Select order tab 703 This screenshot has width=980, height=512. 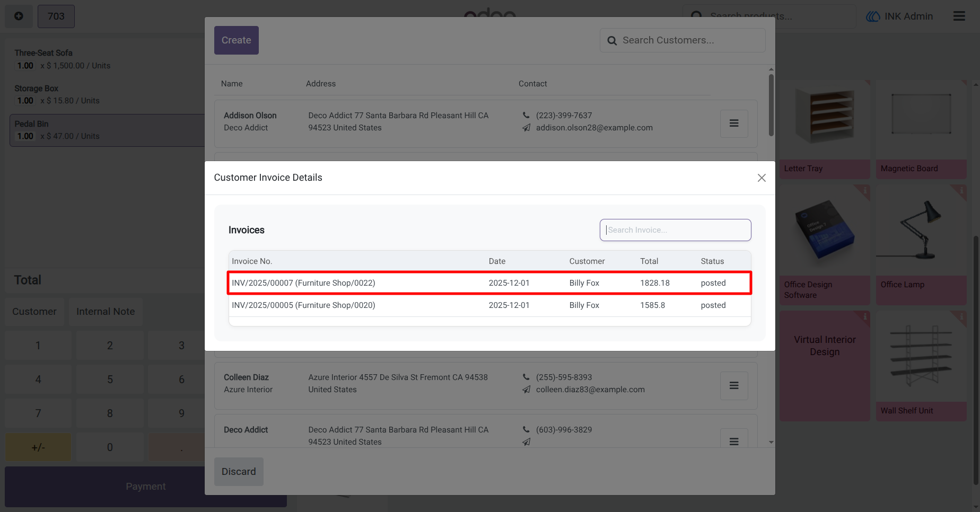tap(56, 16)
